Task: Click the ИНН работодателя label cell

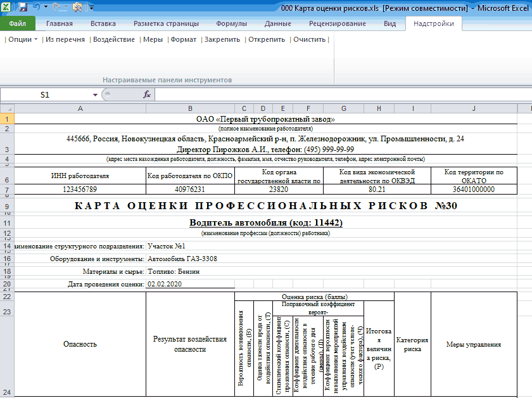Action: (80, 176)
